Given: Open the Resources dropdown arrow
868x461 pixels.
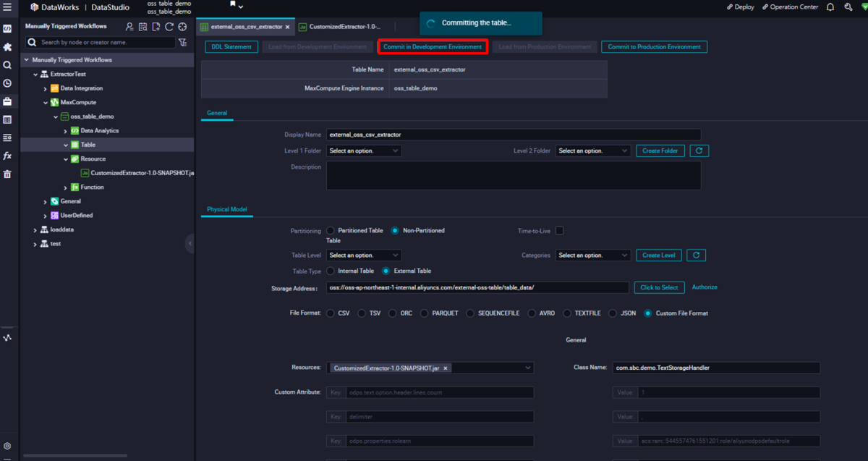Looking at the screenshot, I should (528, 368).
